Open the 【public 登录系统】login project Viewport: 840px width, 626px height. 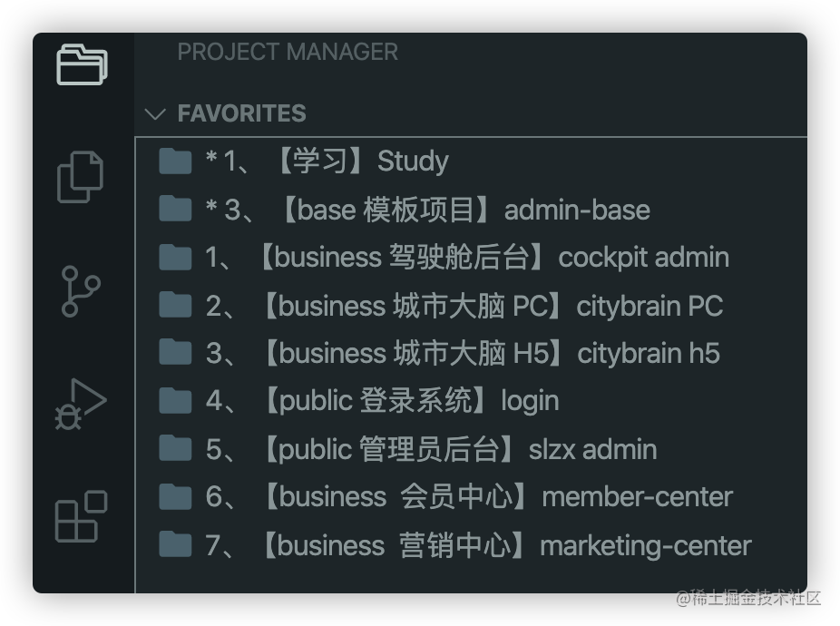pos(471,401)
